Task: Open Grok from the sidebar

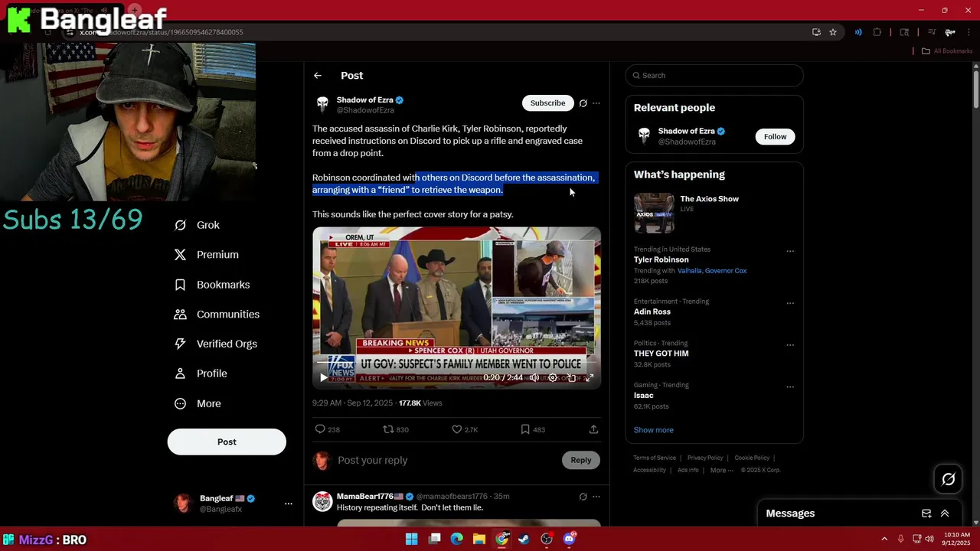Action: point(198,225)
